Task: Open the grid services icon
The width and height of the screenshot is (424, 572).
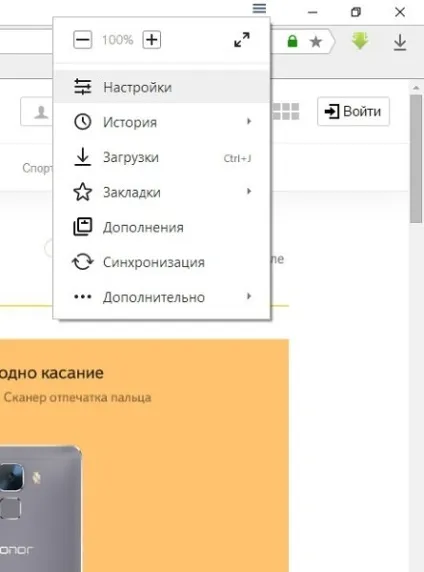Action: (x=286, y=111)
